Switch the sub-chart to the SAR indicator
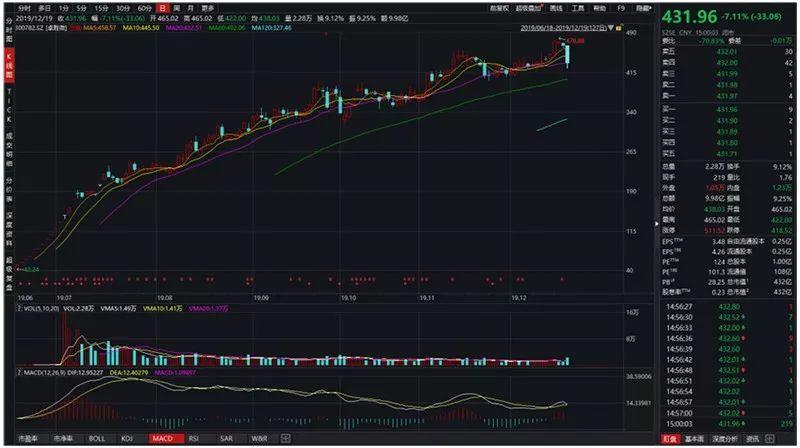Screen dimensions: 800x448 227,438
